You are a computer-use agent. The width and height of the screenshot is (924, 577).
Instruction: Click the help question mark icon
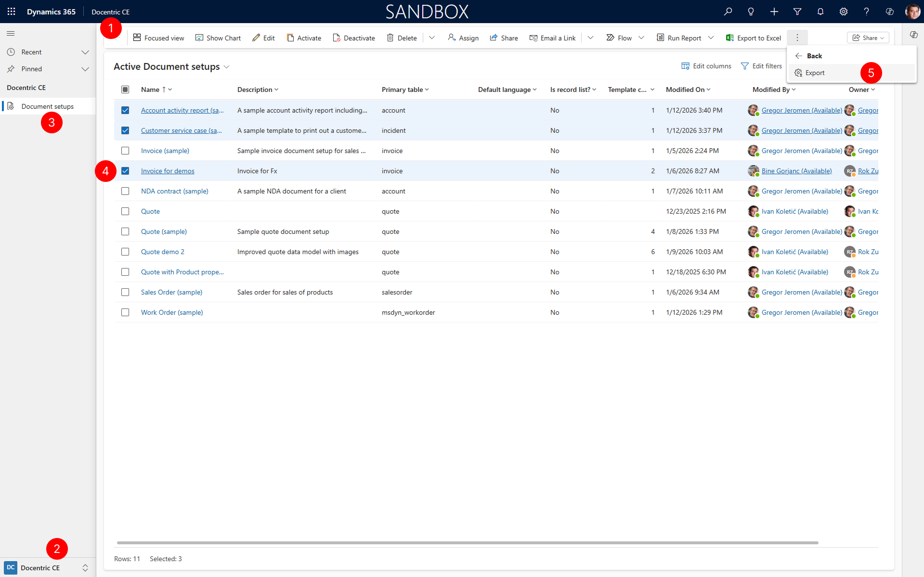coord(867,12)
